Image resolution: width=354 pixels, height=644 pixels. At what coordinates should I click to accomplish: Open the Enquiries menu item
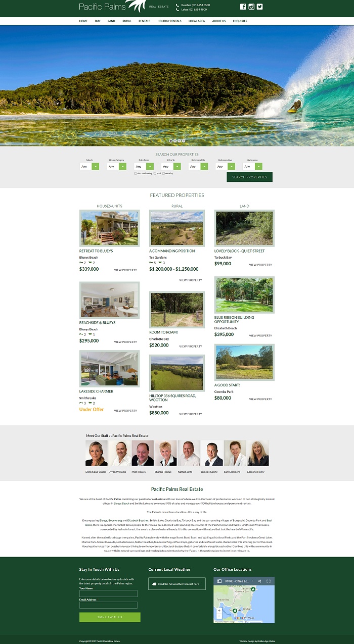tap(240, 21)
